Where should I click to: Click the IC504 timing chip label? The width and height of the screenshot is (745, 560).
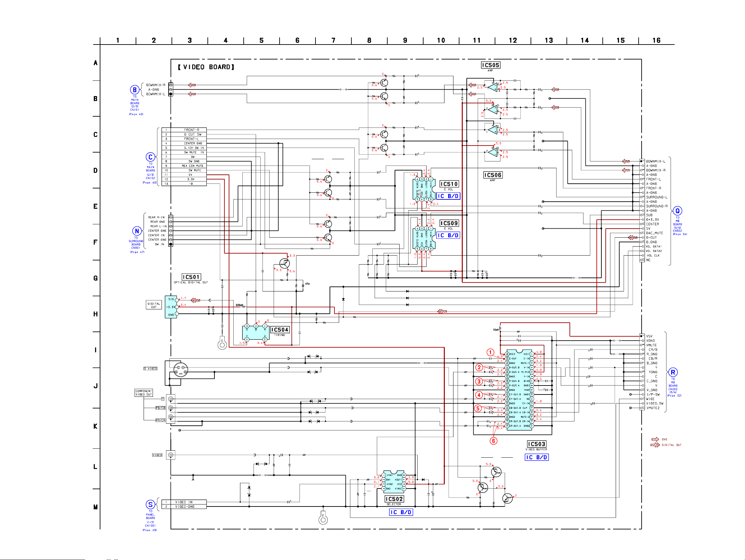pyautogui.click(x=280, y=330)
